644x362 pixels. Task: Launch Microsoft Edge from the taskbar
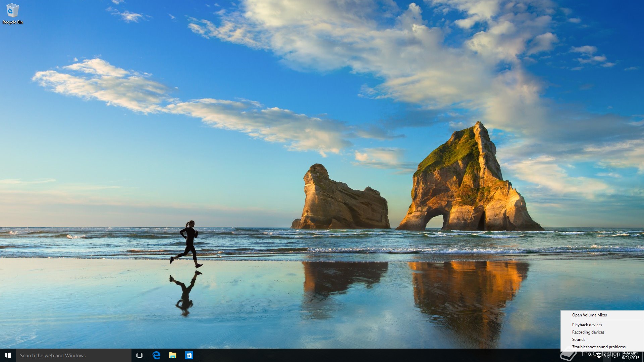[x=156, y=355]
